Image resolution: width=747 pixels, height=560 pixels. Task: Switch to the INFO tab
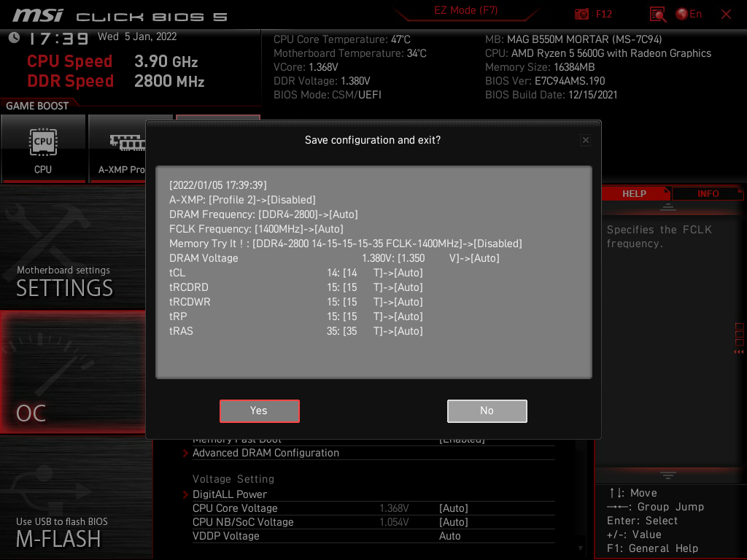pos(708,194)
